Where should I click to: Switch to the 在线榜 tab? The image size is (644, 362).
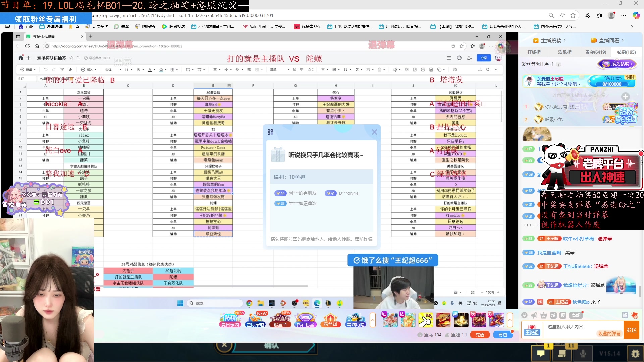pos(534,52)
